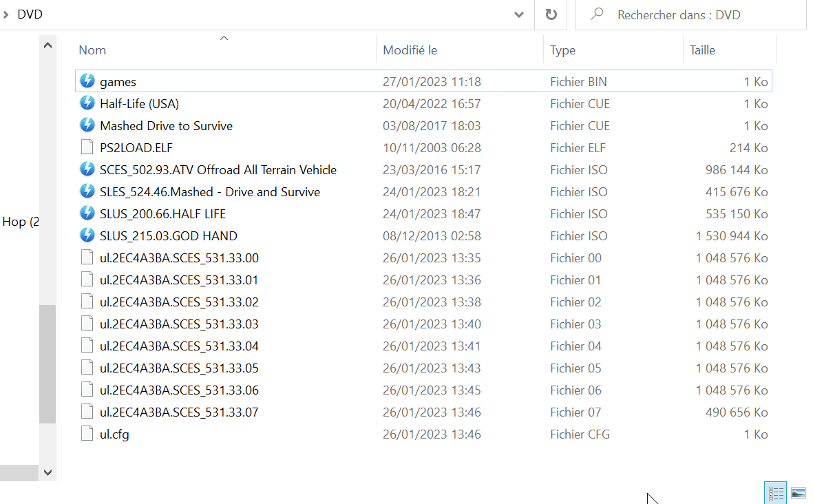The height and width of the screenshot is (504, 813).
Task: Click the Daemon Tools icon beside games
Action: pyautogui.click(x=87, y=81)
